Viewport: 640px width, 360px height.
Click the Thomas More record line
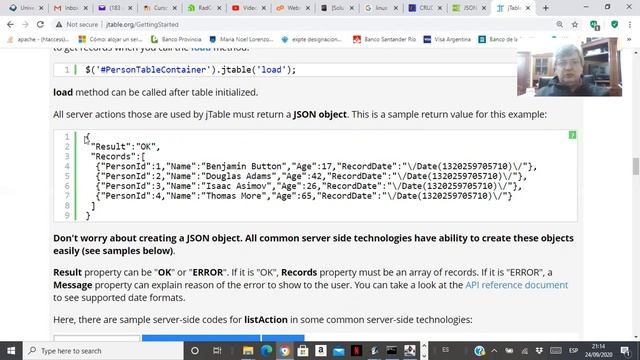coord(304,196)
